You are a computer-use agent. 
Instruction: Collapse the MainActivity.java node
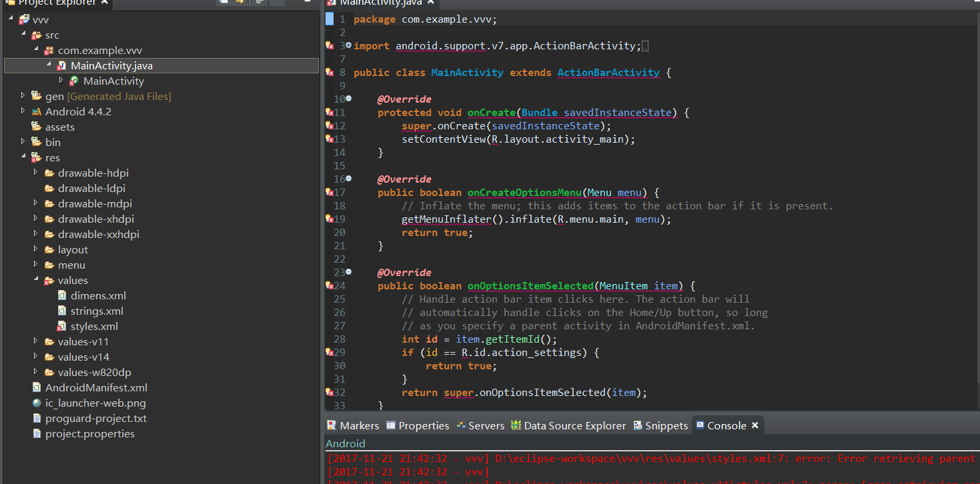coord(49,65)
